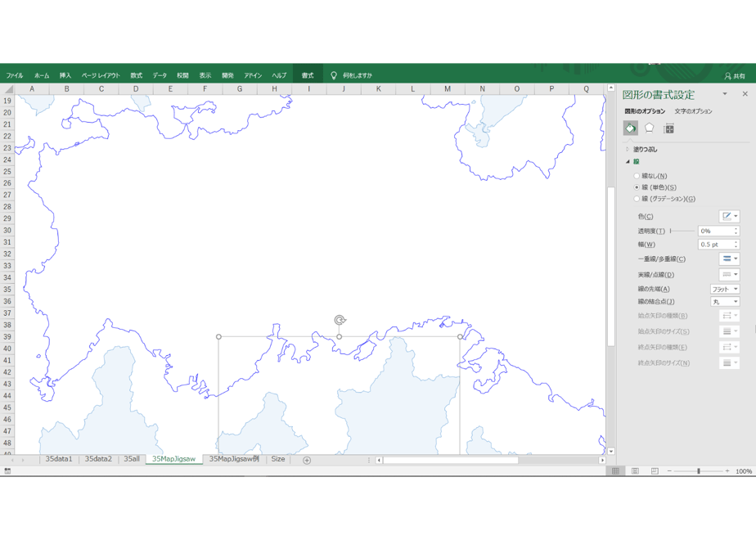Open the 挿入 ribbon tab

[x=65, y=75]
